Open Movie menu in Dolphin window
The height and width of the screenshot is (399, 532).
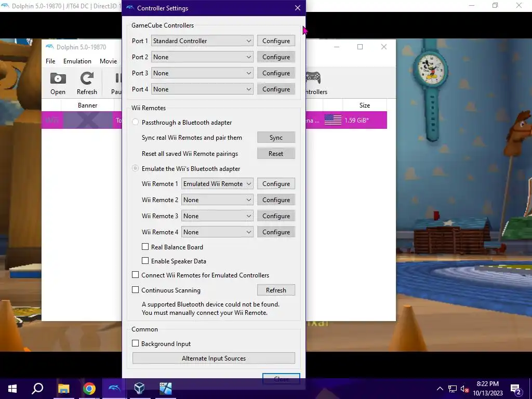pyautogui.click(x=108, y=61)
